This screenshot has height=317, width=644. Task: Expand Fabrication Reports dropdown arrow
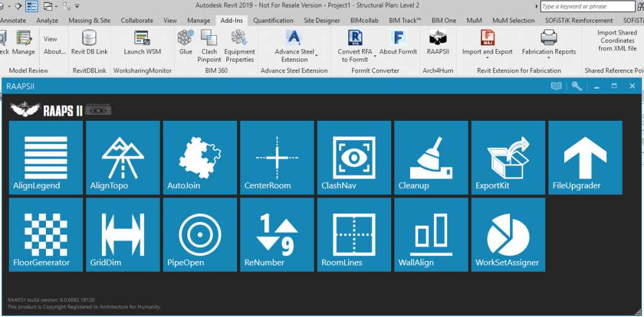[548, 58]
